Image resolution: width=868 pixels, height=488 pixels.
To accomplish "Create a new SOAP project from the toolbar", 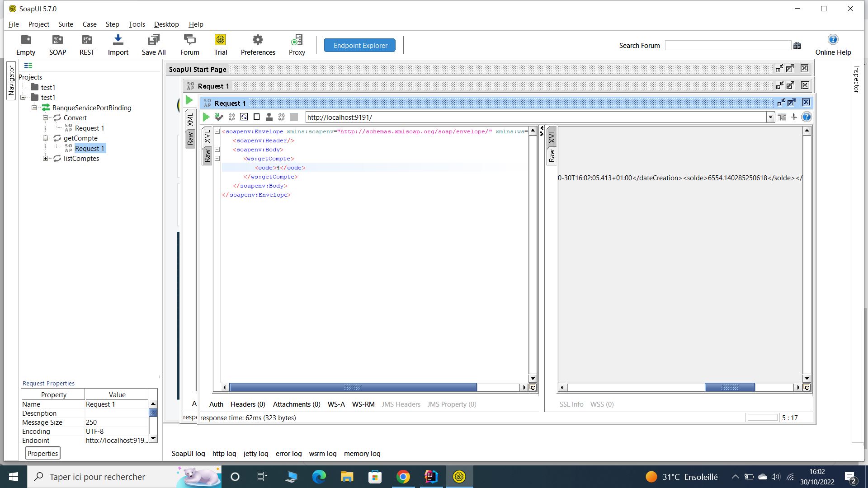I will 57,45.
